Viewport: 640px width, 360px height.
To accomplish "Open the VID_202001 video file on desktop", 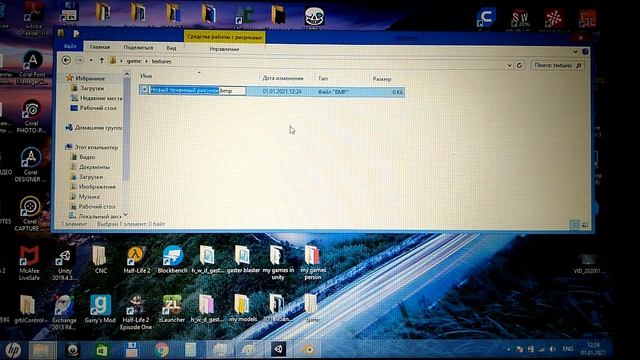I will (587, 263).
